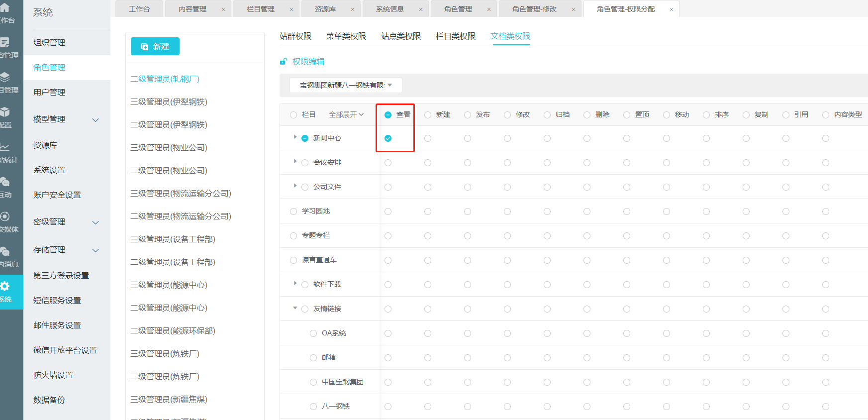Click the cube configuration icon in sidebar

pyautogui.click(x=5, y=112)
